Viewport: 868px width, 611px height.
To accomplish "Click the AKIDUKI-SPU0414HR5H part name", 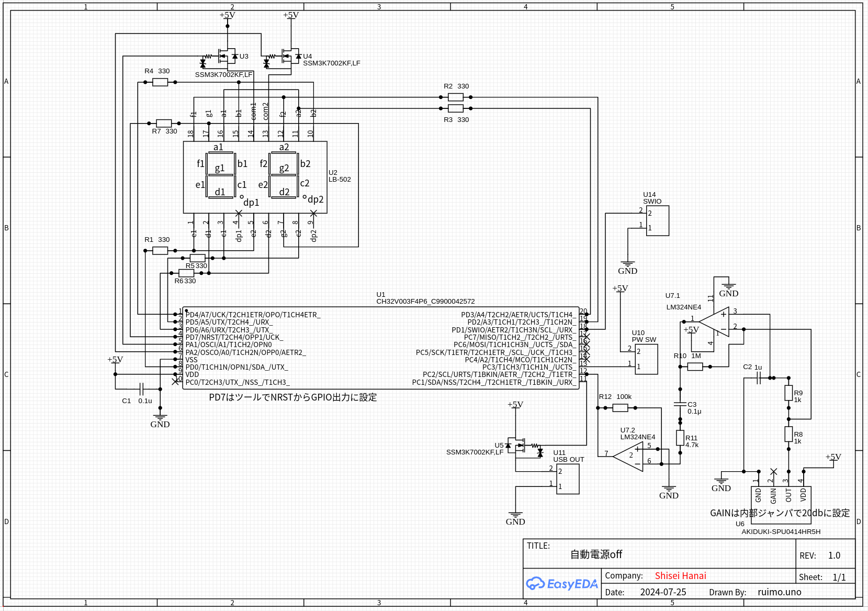I will [x=781, y=532].
